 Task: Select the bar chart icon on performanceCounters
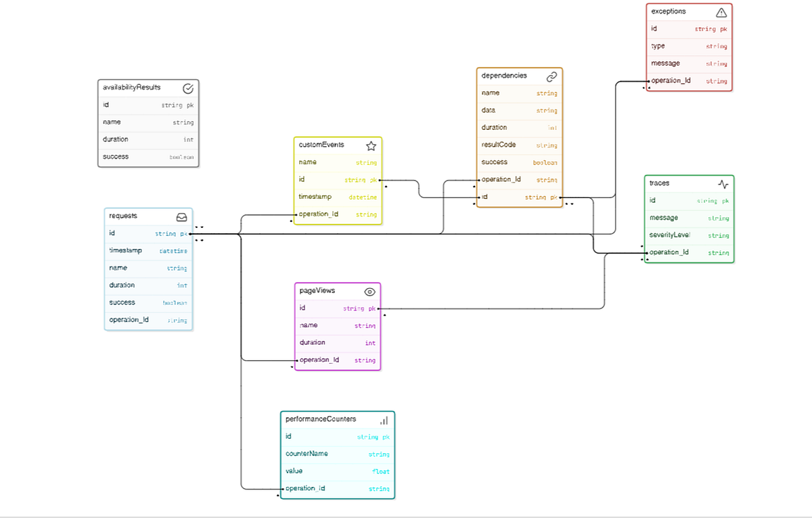(383, 419)
